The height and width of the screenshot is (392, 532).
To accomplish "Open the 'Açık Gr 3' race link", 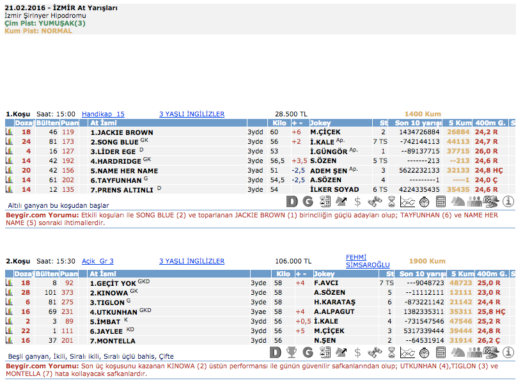I will [x=98, y=262].
